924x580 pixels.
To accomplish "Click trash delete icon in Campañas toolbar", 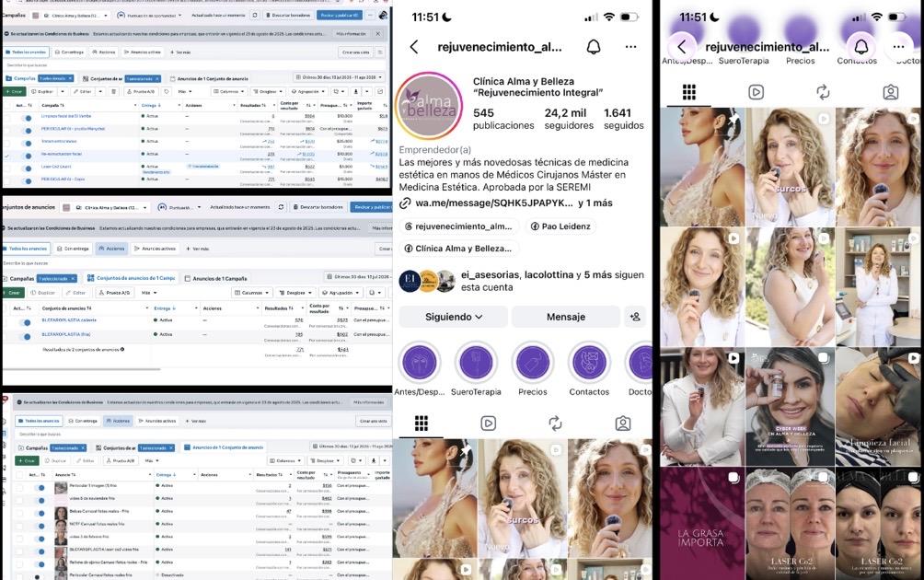I will click(x=114, y=91).
